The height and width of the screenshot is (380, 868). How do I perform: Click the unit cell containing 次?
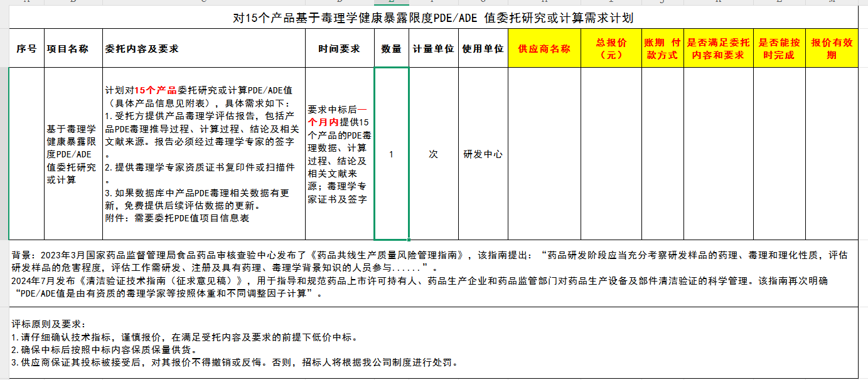coord(433,154)
